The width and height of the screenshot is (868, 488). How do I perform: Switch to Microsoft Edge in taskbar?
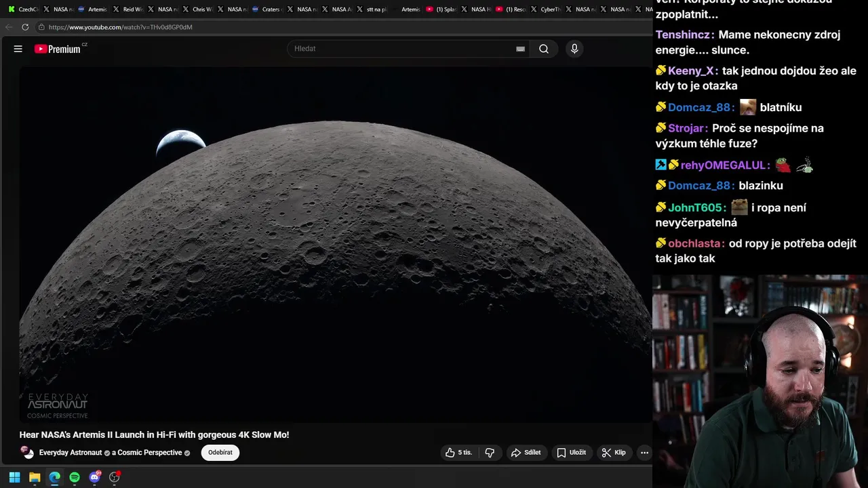point(54,477)
